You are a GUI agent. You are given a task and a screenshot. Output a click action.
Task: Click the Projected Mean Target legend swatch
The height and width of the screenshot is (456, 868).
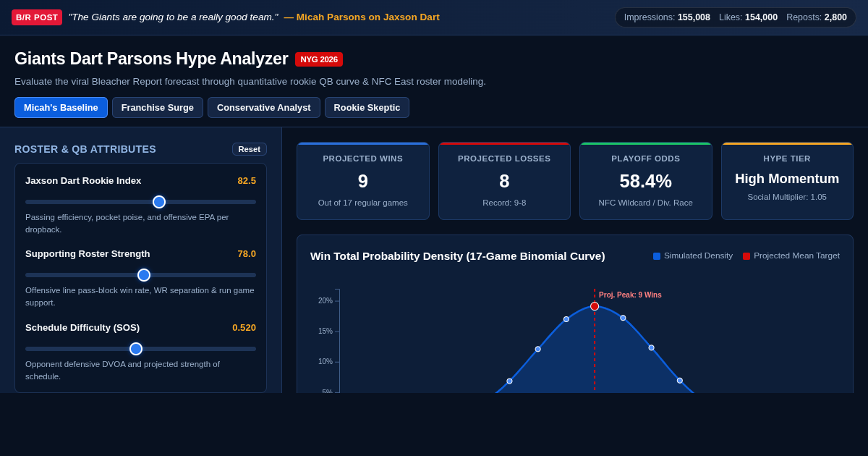click(746, 256)
